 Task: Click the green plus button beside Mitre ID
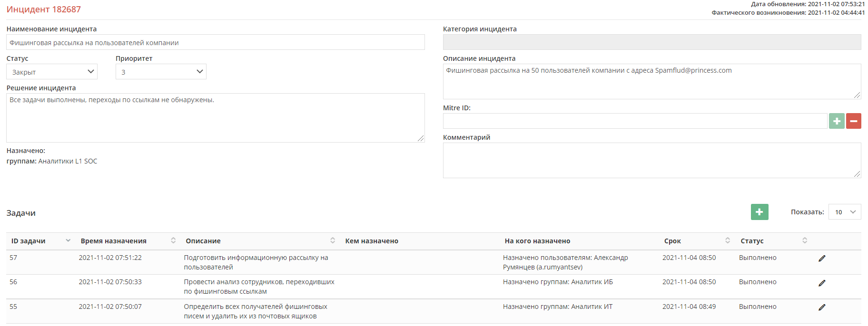point(837,121)
